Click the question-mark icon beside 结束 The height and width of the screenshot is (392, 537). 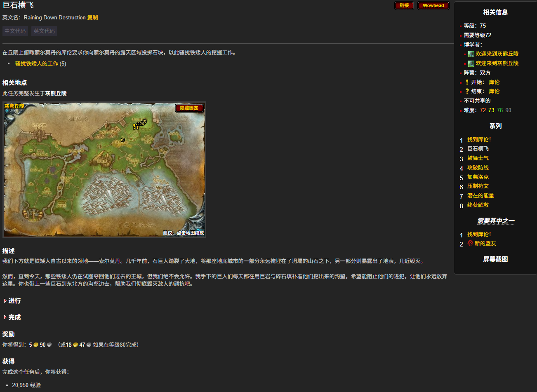point(467,91)
